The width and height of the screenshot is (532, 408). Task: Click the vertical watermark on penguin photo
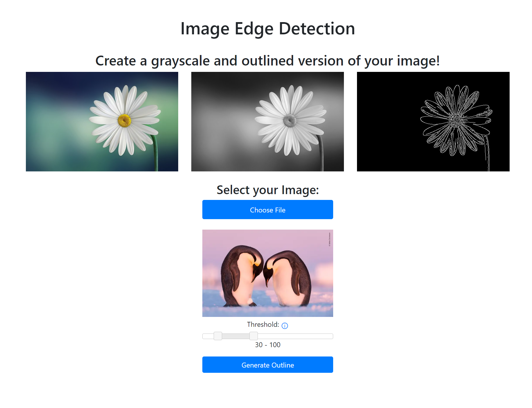pyautogui.click(x=329, y=239)
